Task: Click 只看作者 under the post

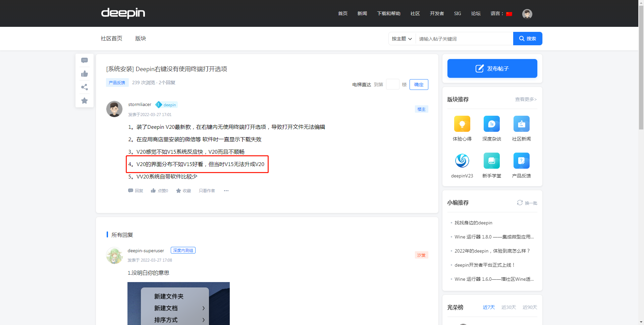Action: pos(207,191)
